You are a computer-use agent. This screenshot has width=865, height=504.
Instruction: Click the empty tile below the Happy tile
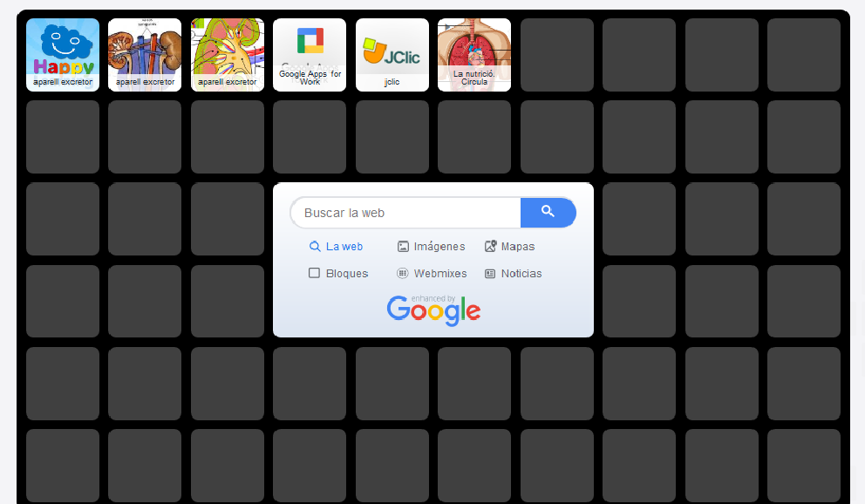pos(62,137)
